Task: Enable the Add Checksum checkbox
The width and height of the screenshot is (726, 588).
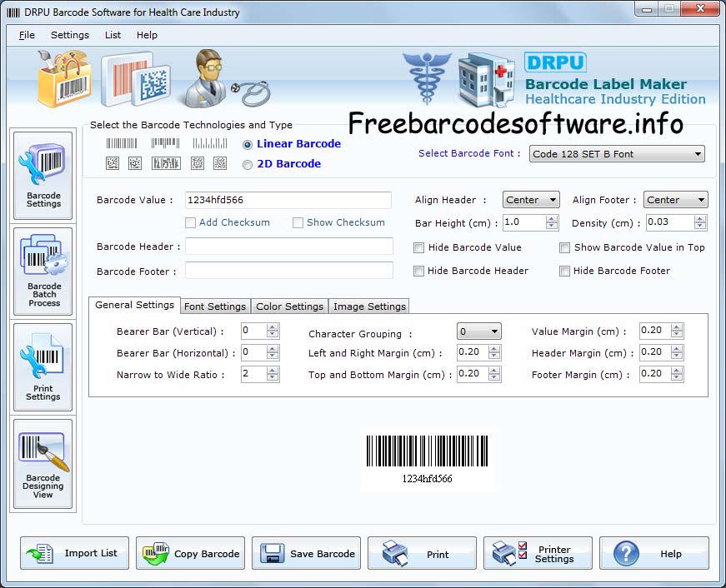Action: [190, 223]
